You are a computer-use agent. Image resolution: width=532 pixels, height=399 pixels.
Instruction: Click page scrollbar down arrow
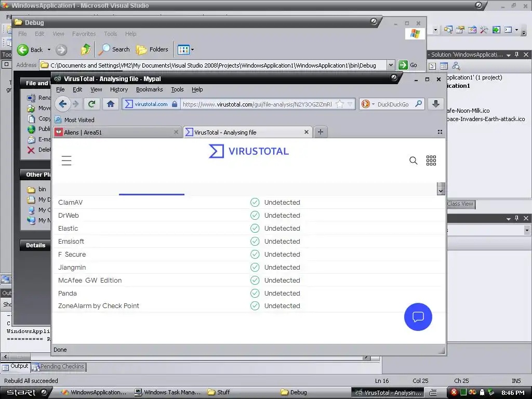point(441,191)
